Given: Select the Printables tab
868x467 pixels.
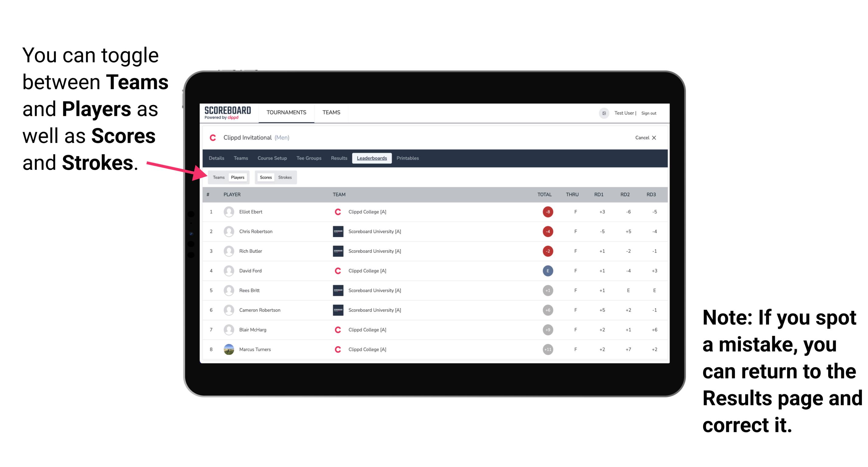Looking at the screenshot, I should [408, 158].
